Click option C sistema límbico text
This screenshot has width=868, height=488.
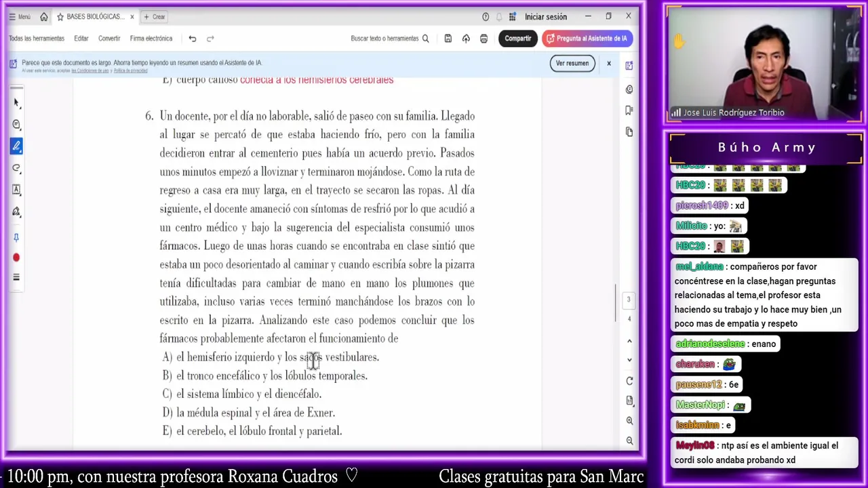click(x=242, y=394)
